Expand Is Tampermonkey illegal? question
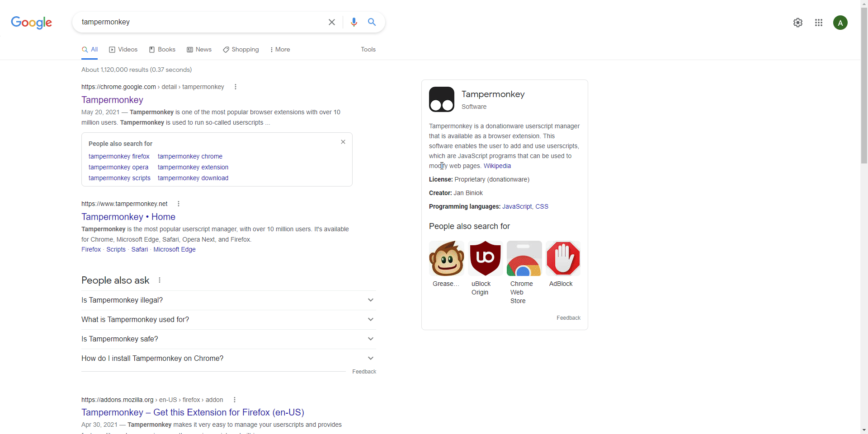This screenshot has height=434, width=868. [229, 300]
